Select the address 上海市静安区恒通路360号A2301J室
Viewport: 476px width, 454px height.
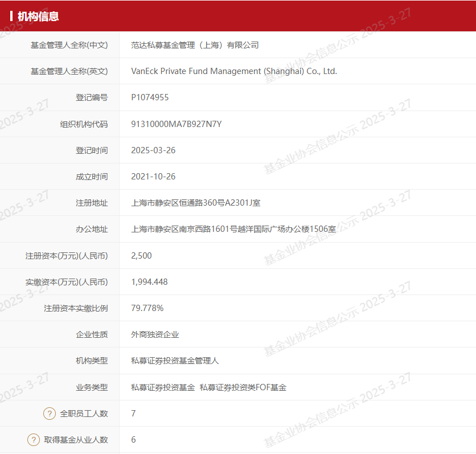(196, 203)
